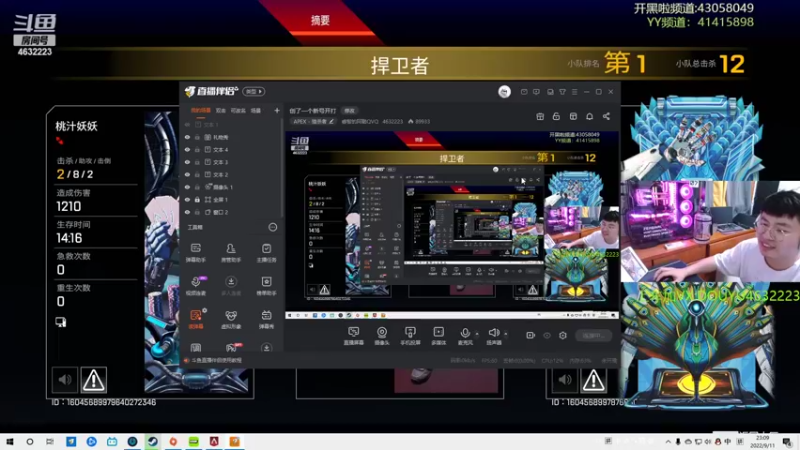Lock the 窗口 2 layer

[197, 212]
